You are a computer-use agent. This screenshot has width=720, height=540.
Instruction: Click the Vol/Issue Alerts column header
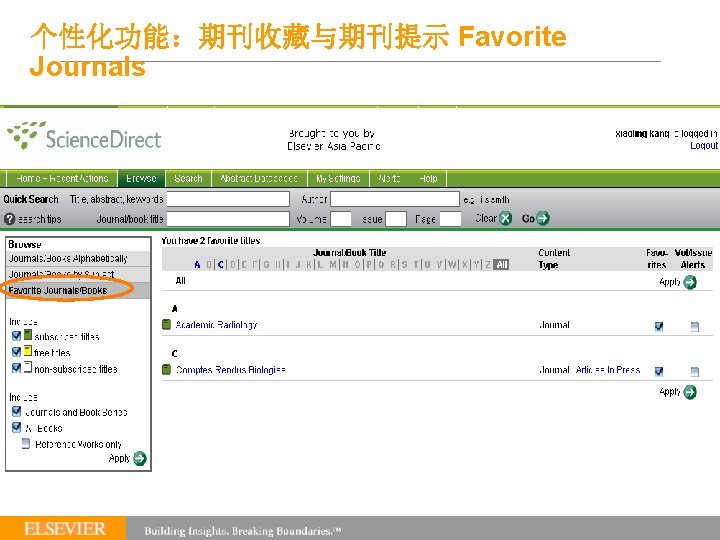point(693,259)
